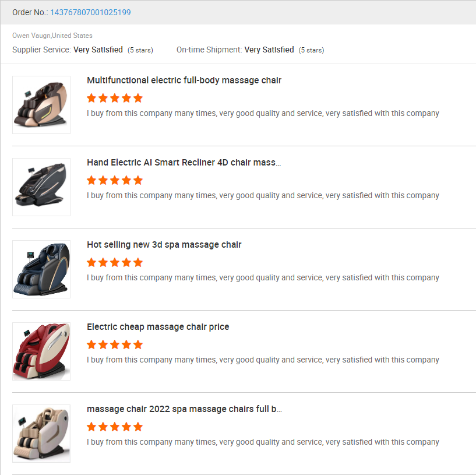The width and height of the screenshot is (476, 475).
Task: Click the star rating under massage chair 2022
Action: [115, 427]
